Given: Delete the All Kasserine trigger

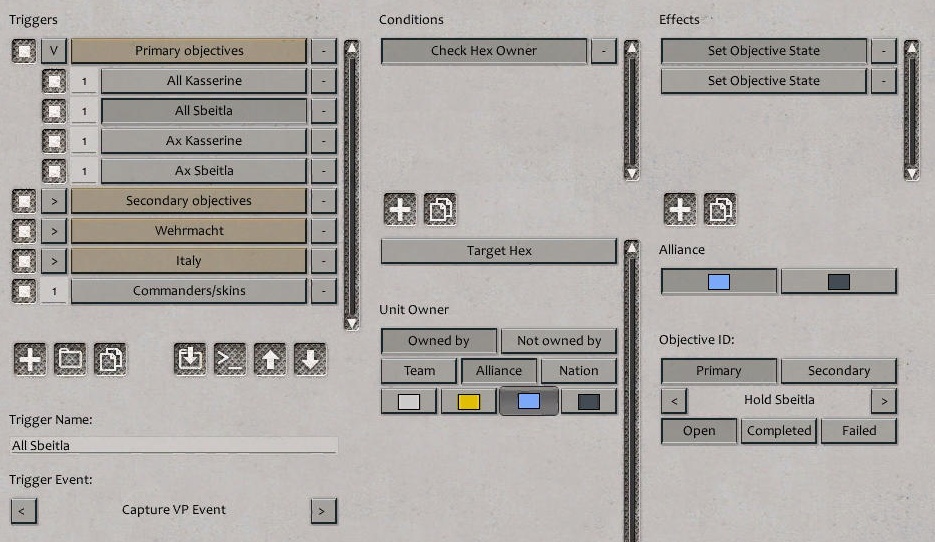Looking at the screenshot, I should [323, 81].
